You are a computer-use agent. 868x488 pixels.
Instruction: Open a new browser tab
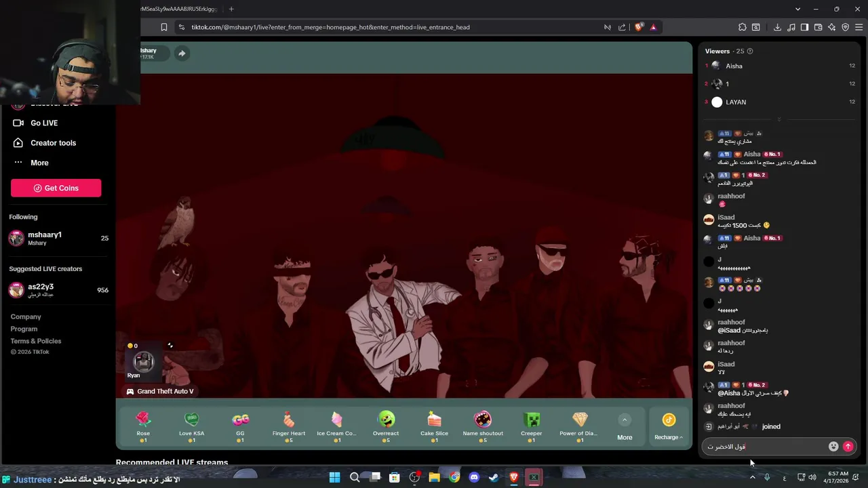231,9
